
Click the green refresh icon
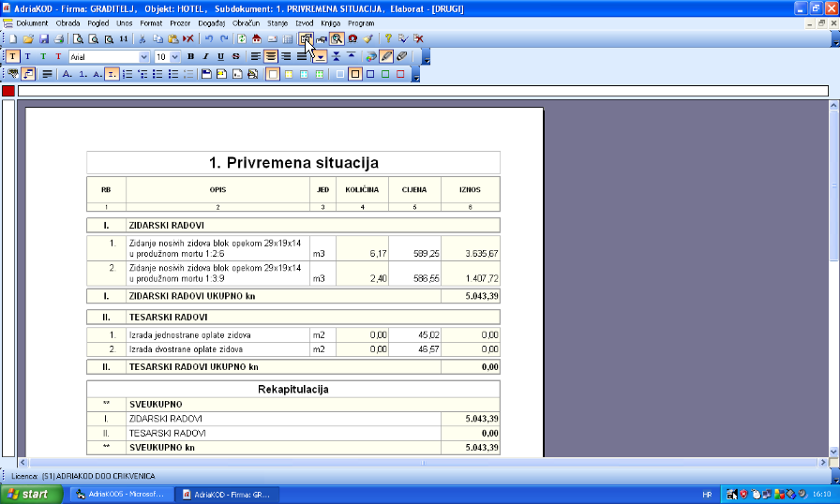tap(242, 39)
